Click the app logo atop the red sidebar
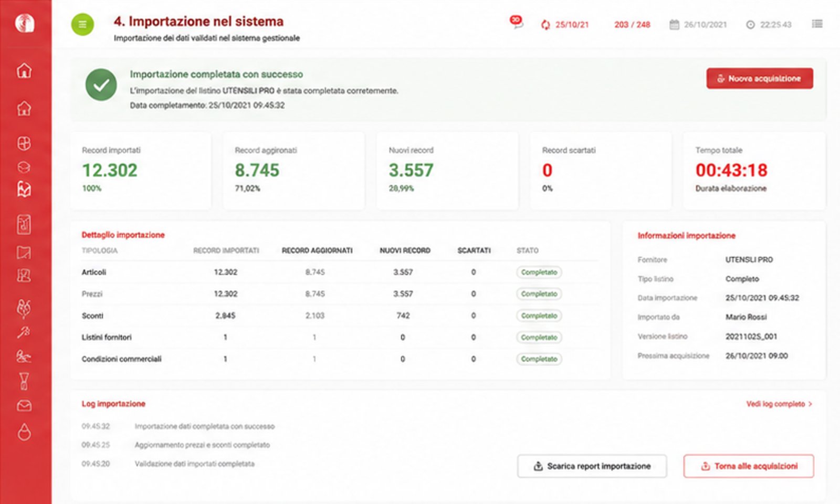This screenshot has width=840, height=504. click(x=25, y=23)
